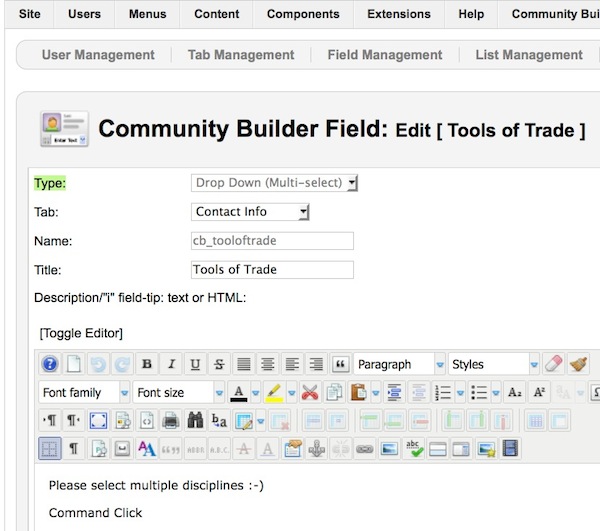Click the broom Cleanup Code icon
The width and height of the screenshot is (600, 531).
[578, 364]
